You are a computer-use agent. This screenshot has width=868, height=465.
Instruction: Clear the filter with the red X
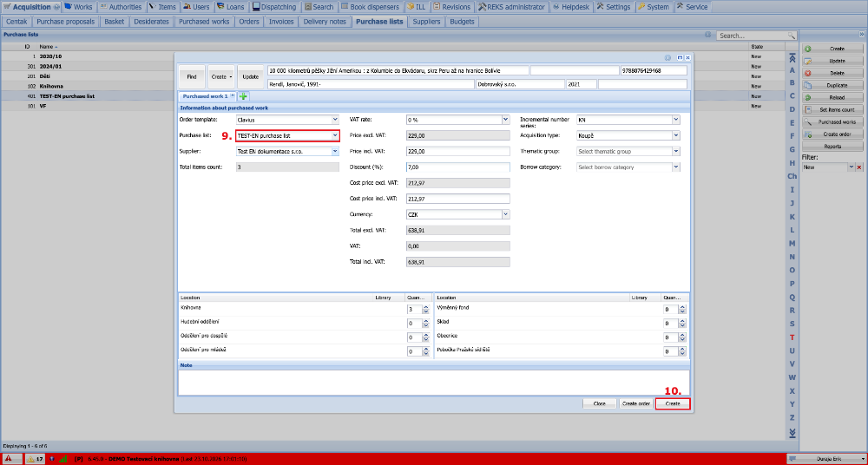point(859,167)
